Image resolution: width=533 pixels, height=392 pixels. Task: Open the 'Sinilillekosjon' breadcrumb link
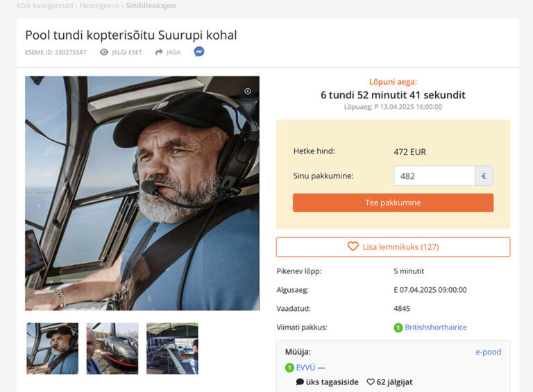[x=151, y=6]
